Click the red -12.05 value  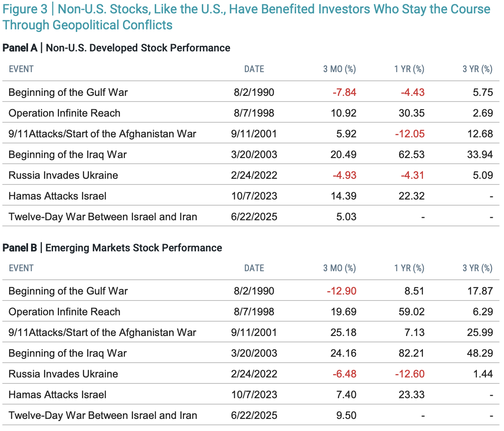tap(409, 134)
